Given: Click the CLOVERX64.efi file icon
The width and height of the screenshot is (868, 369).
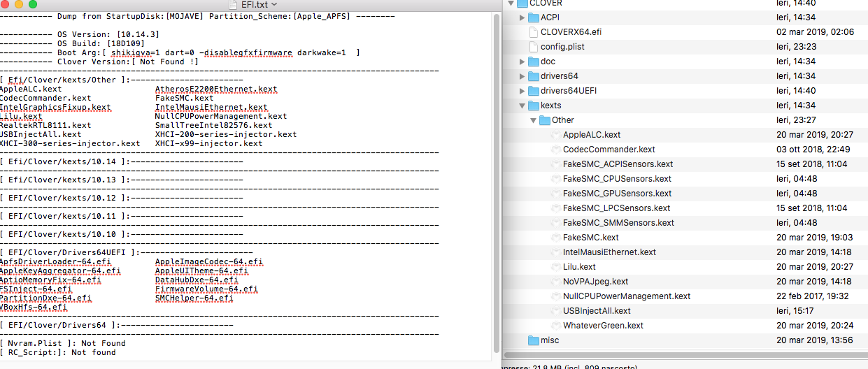Looking at the screenshot, I should [x=533, y=32].
